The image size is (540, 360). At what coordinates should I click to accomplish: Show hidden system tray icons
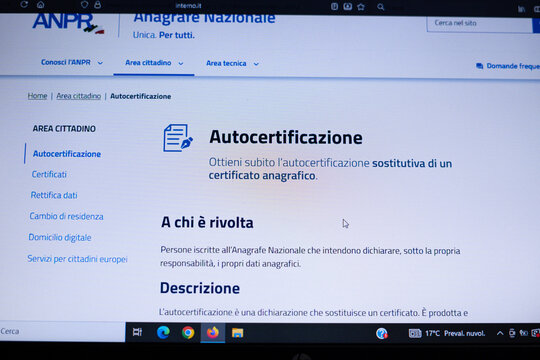tap(500, 333)
